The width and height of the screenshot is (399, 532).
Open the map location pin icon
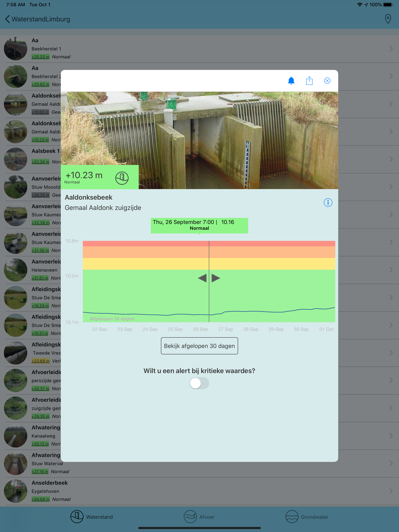388,19
